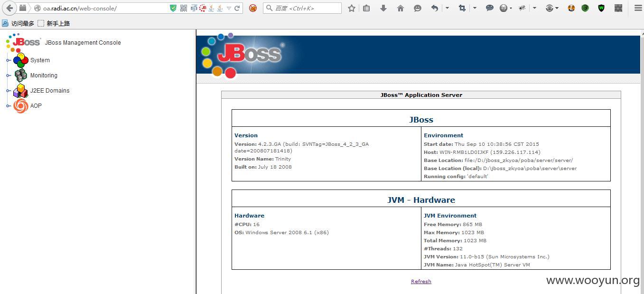
Task: Select AOP in the console tree
Action: [36, 106]
